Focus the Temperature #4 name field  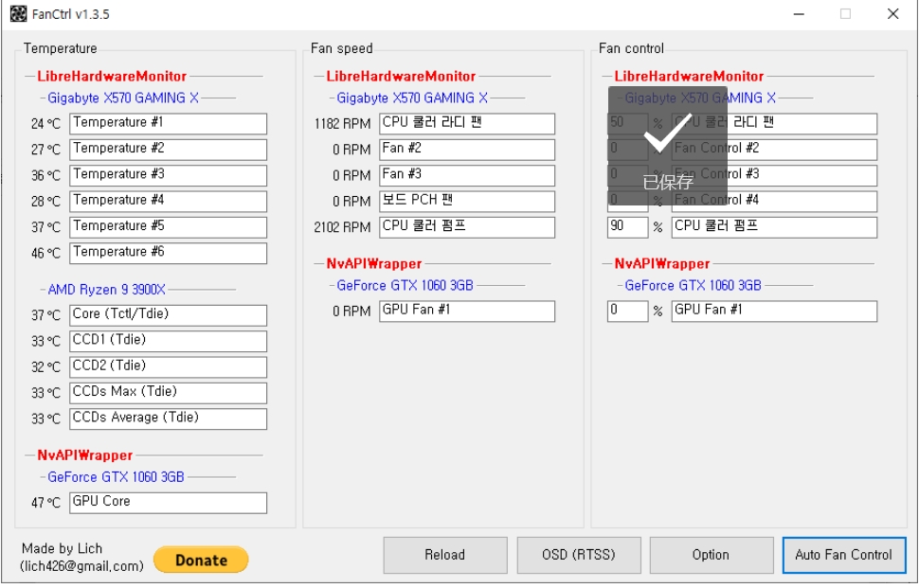pyautogui.click(x=169, y=201)
